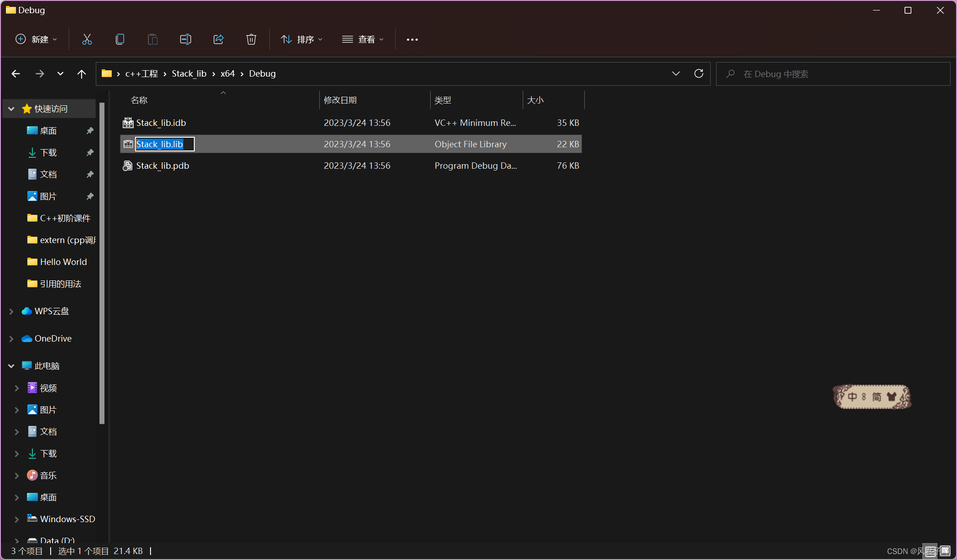Click the Share icon in toolbar
The image size is (957, 560).
(x=218, y=39)
